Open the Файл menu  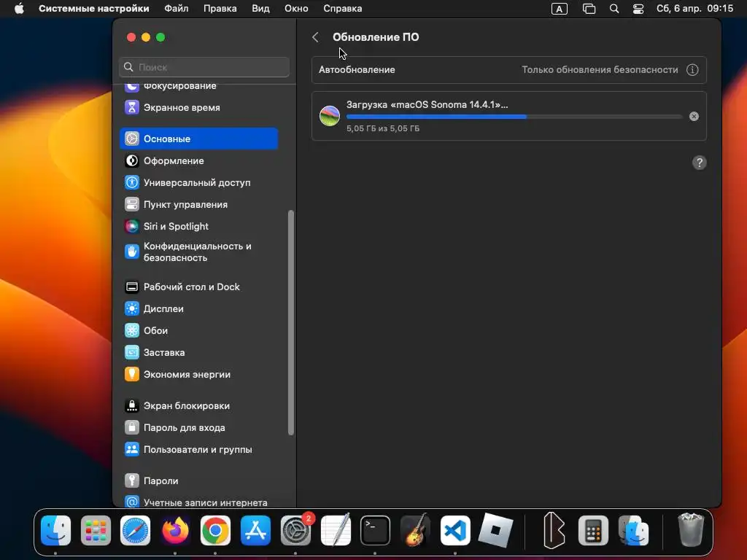(177, 9)
